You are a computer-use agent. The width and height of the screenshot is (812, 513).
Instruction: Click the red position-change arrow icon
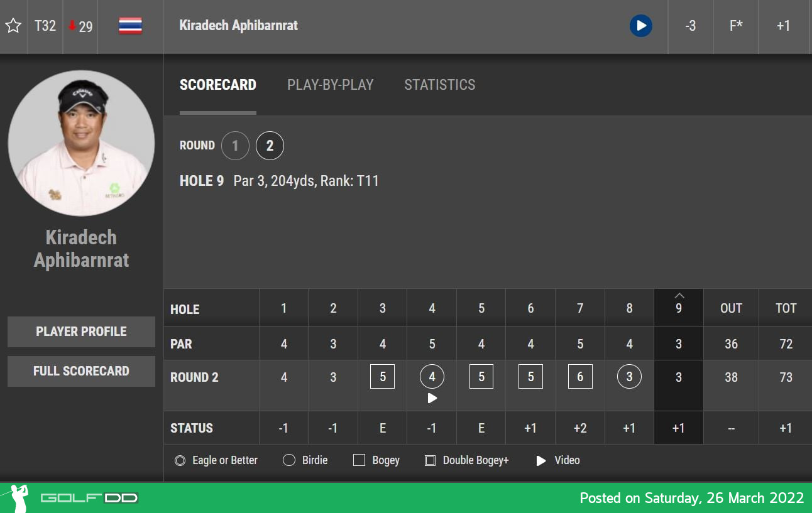pos(72,26)
